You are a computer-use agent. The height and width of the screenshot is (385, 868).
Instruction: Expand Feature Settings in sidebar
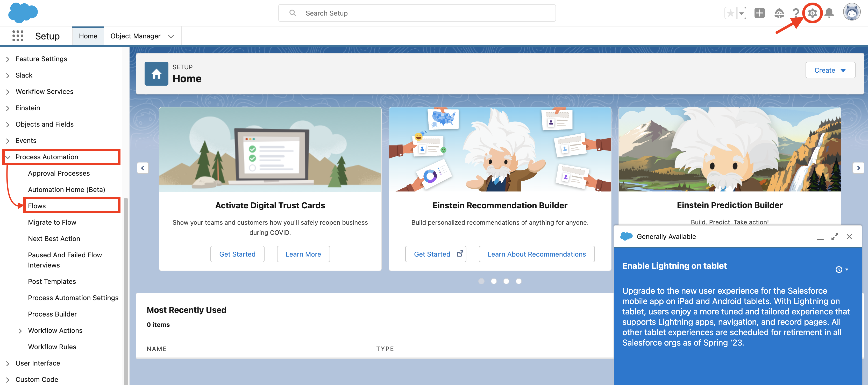(8, 59)
